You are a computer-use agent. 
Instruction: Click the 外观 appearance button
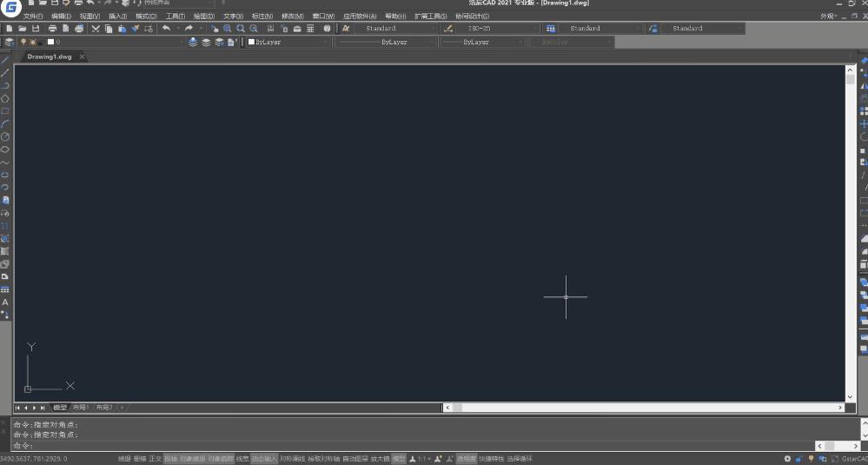tap(829, 16)
